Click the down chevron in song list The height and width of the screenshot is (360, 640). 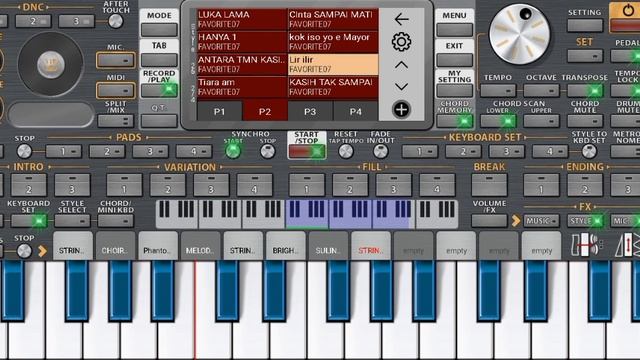pos(401,87)
